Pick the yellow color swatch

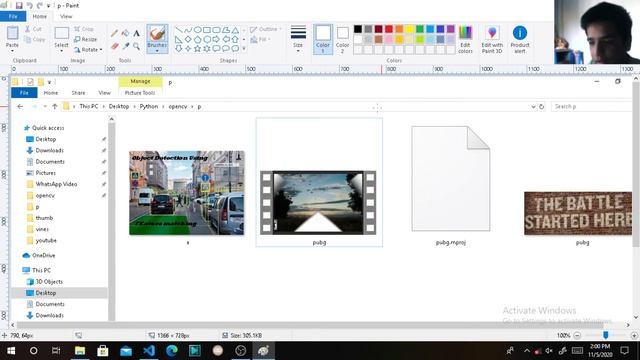coord(409,29)
